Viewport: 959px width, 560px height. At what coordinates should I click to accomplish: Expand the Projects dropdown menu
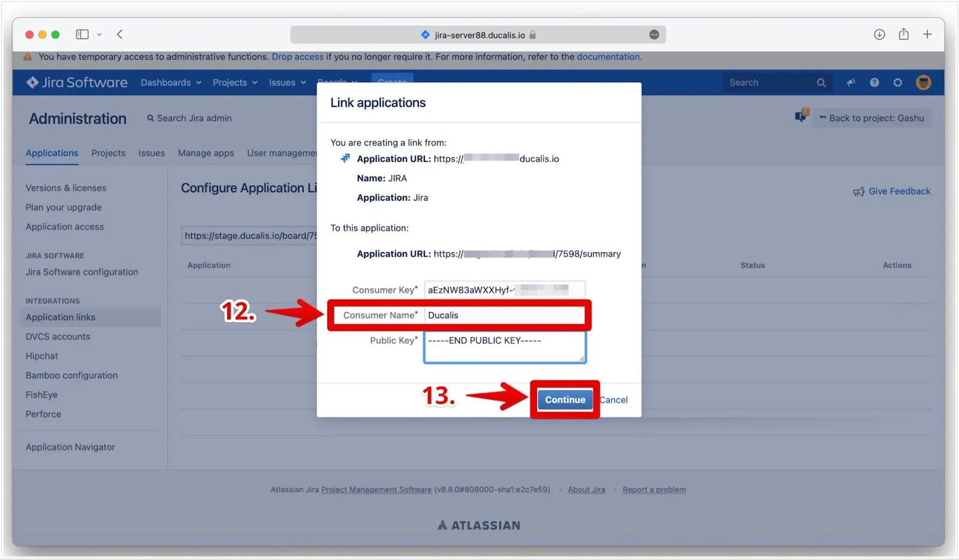235,83
